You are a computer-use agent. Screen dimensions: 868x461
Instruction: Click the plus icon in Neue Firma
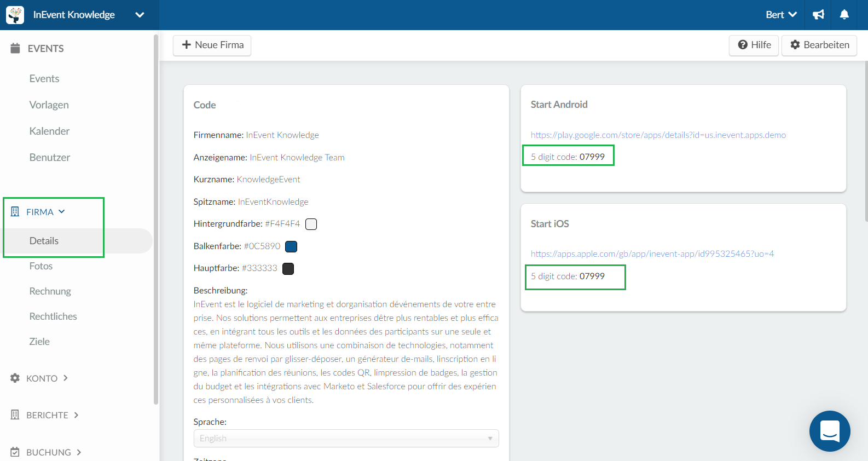(187, 45)
